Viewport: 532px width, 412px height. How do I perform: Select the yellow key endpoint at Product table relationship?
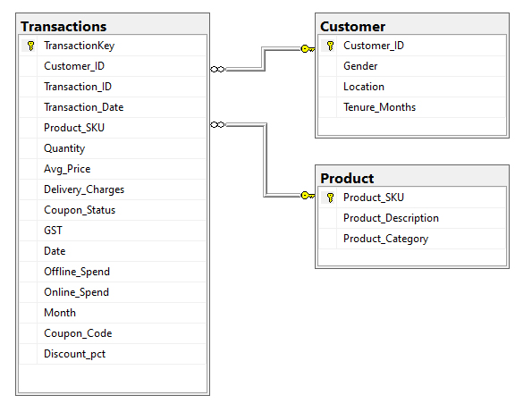pos(308,196)
